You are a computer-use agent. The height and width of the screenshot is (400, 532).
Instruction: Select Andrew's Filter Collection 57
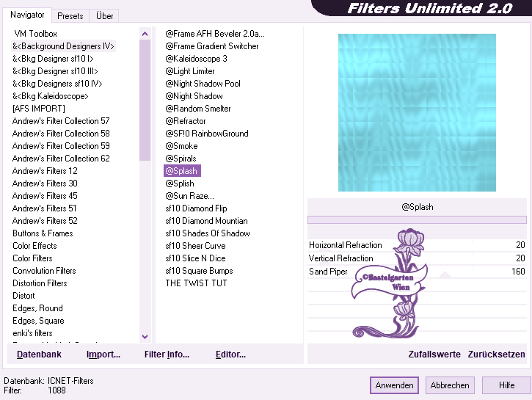61,121
